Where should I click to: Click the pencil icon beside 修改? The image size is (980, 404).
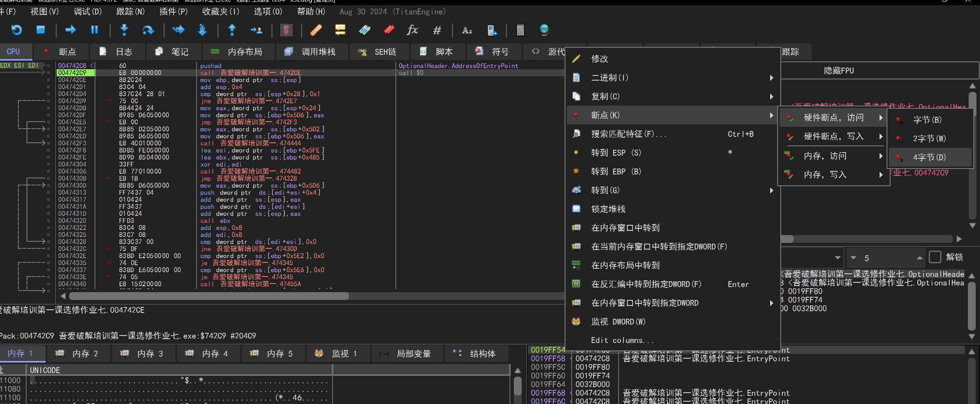tap(576, 59)
